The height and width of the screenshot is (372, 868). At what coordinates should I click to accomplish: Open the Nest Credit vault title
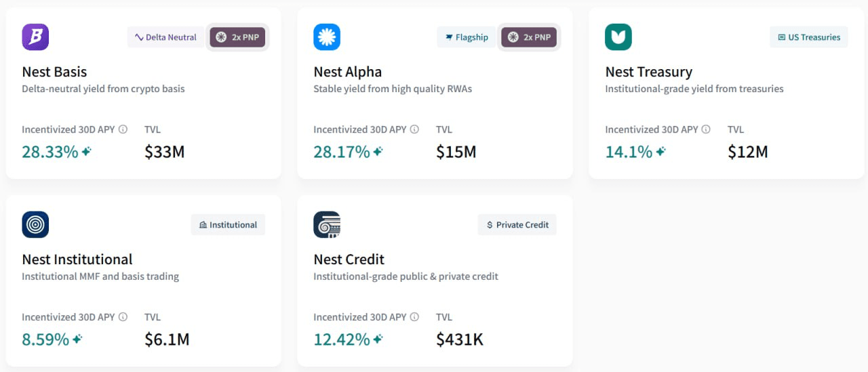click(349, 260)
